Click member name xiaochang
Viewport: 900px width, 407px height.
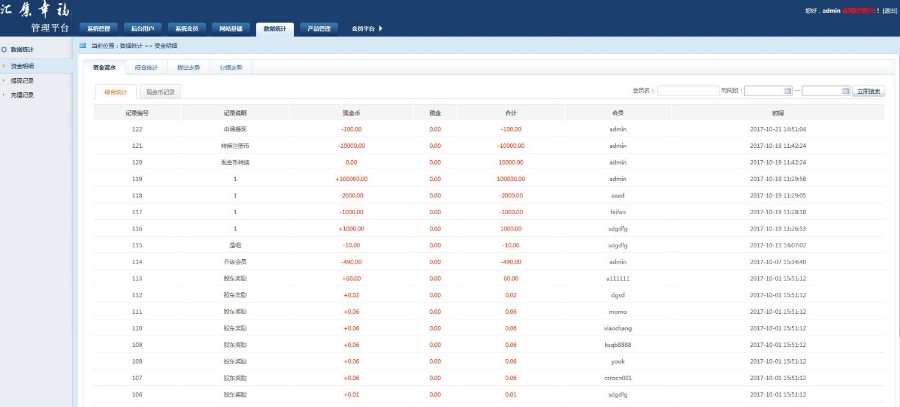click(x=618, y=329)
